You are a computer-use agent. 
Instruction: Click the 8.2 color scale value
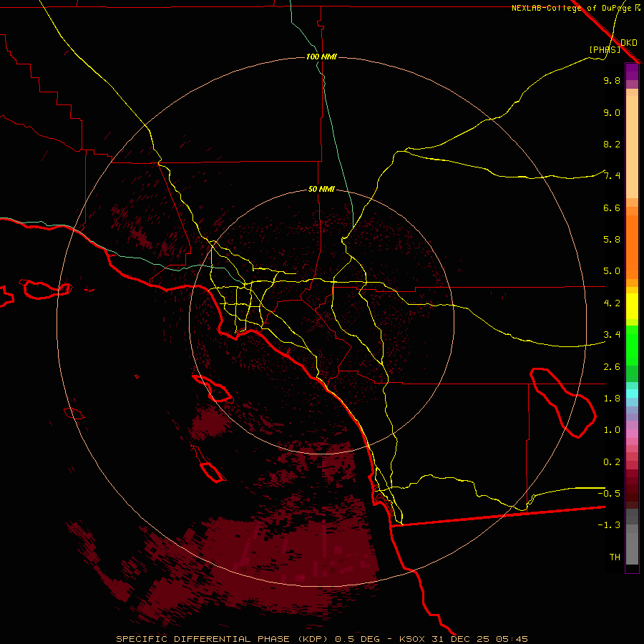click(x=612, y=144)
